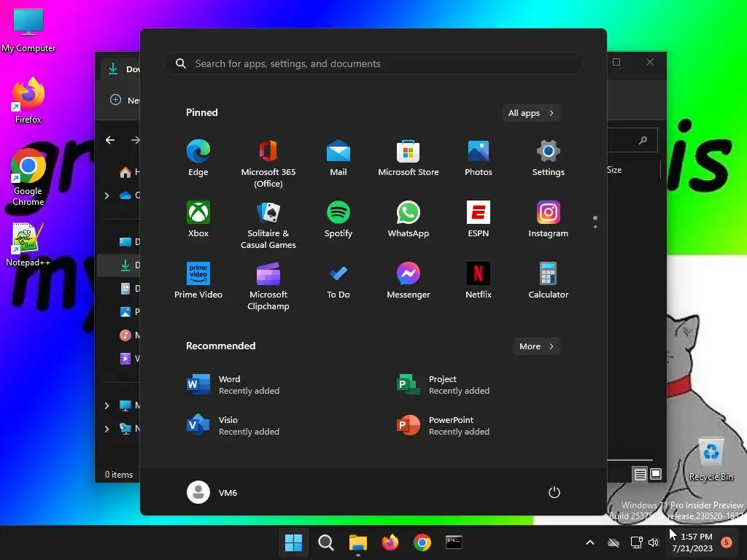Click the Start button on taskbar
Viewport: 747px width, 560px height.
point(293,542)
